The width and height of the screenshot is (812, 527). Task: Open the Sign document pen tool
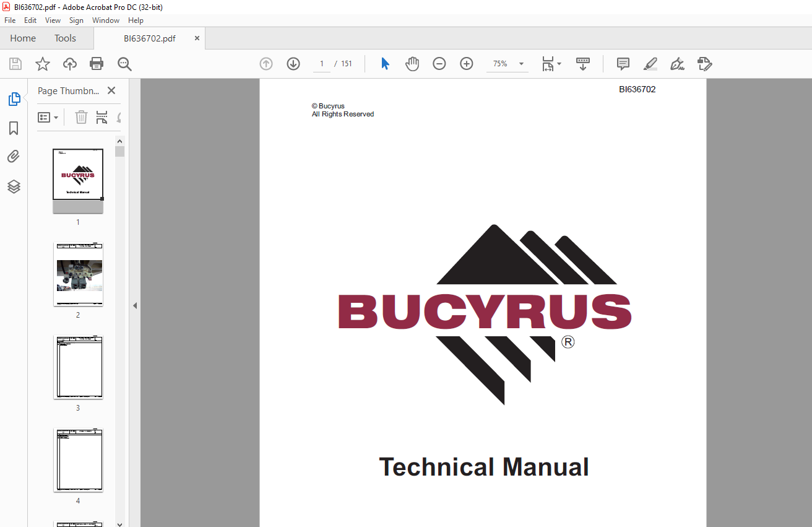677,64
